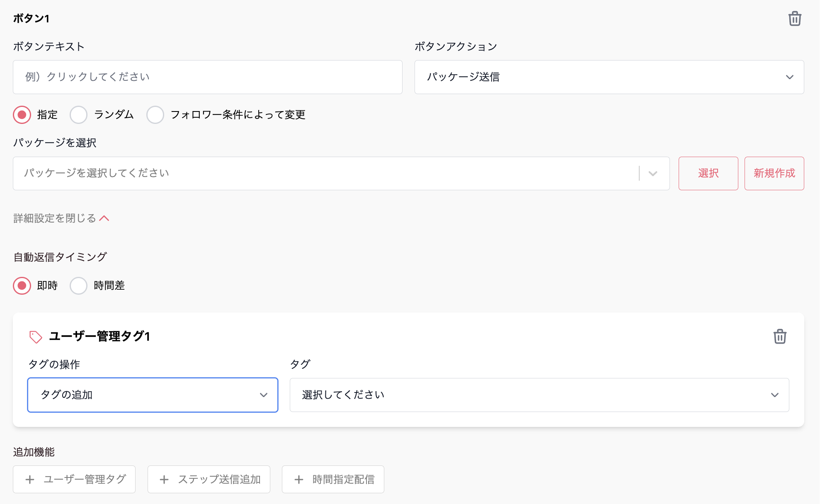
Task: Click plus icon on ユーザー管理タグ button
Action: point(30,480)
